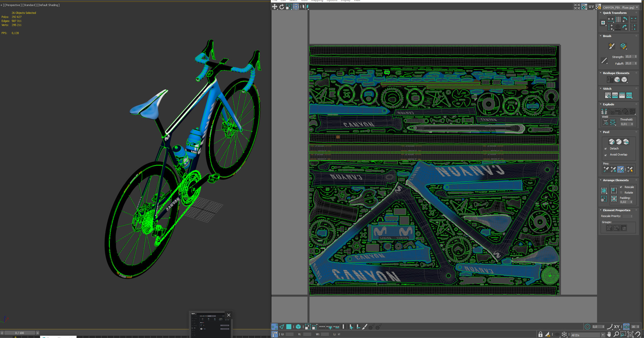Screen dimensions: 644x338
Task: Select the Relax Brush icon
Action: pyautogui.click(x=623, y=46)
